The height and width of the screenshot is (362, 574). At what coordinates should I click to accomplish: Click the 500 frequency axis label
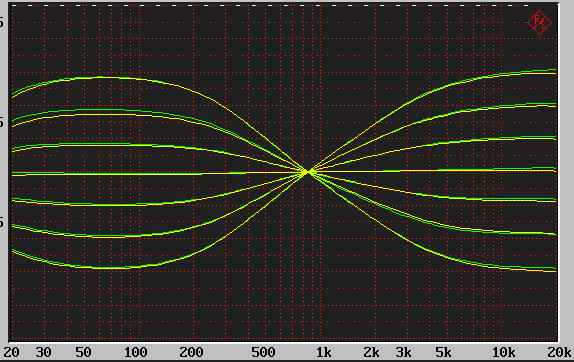click(263, 352)
